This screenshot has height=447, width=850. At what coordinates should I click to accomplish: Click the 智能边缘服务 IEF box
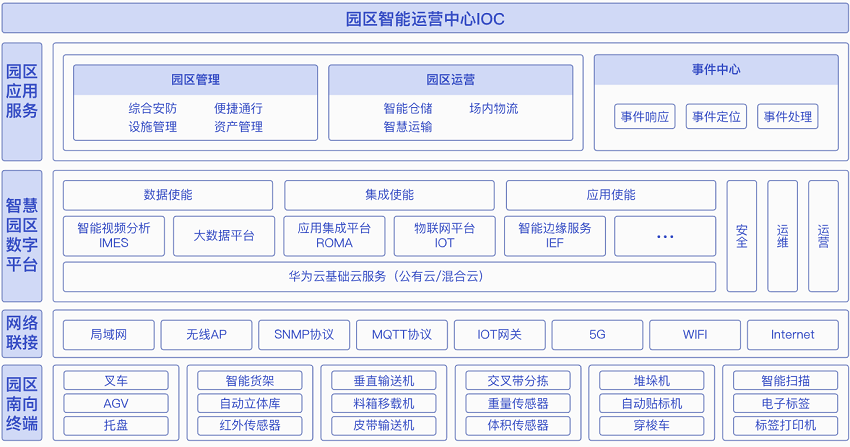coord(555,236)
